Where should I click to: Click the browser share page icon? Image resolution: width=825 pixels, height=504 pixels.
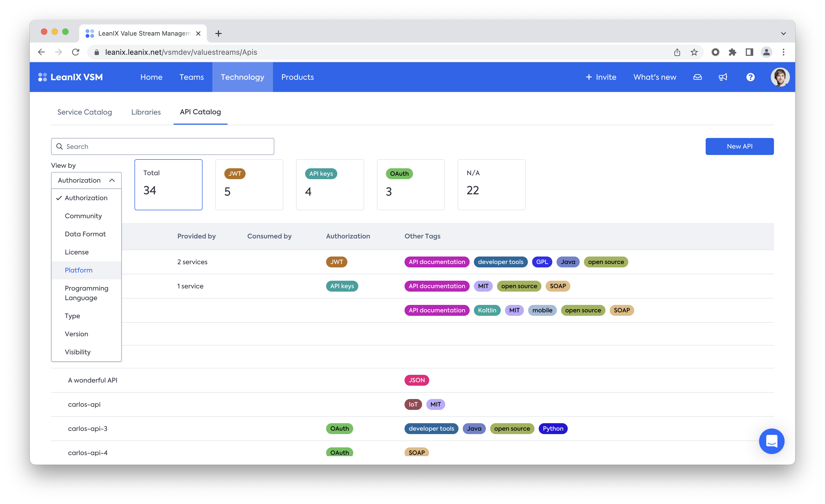pyautogui.click(x=677, y=52)
